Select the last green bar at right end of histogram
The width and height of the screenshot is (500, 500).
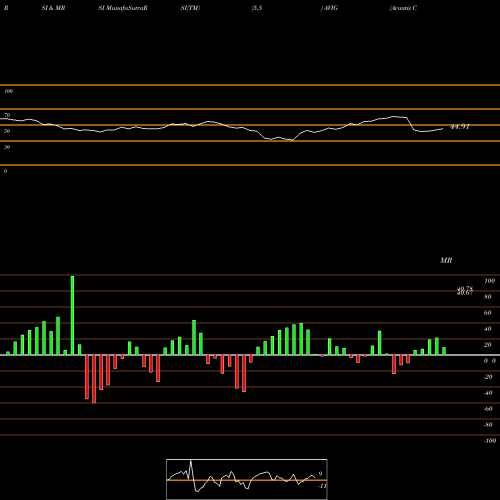pos(444,351)
